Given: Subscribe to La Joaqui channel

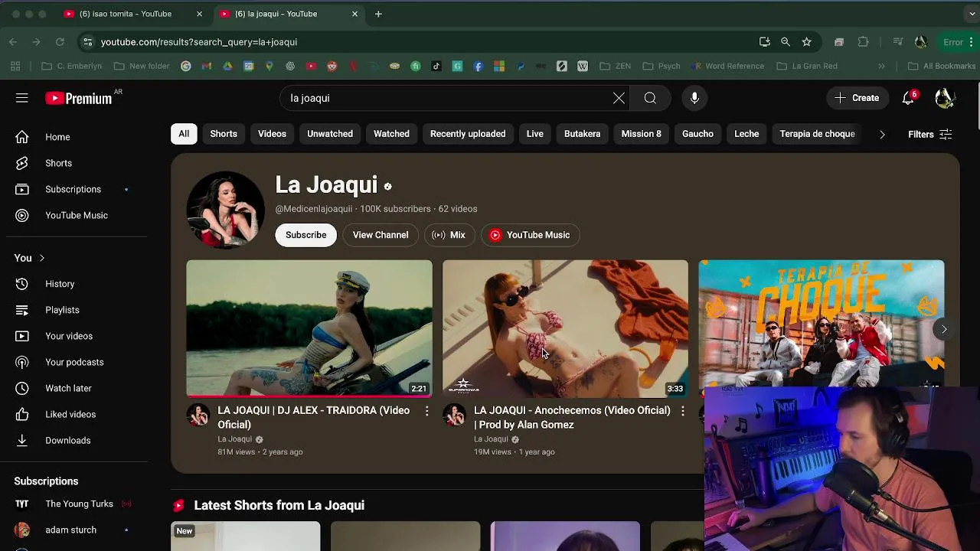Looking at the screenshot, I should 305,235.
